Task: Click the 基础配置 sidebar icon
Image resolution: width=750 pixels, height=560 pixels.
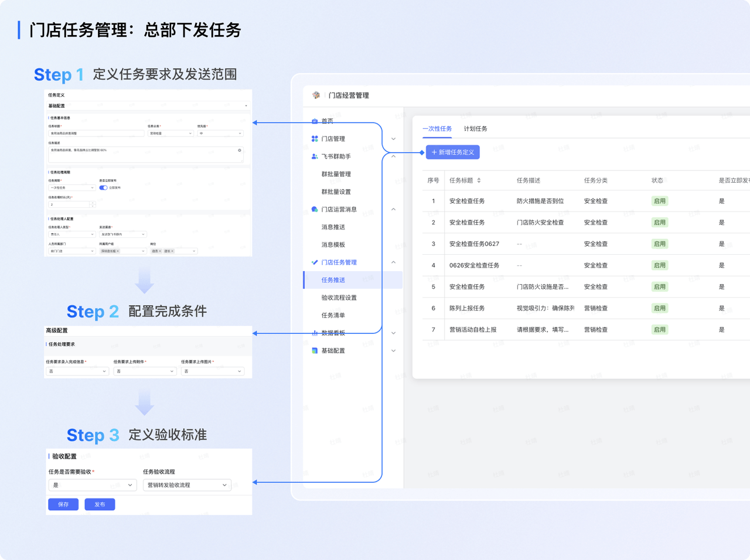Action: [x=315, y=350]
